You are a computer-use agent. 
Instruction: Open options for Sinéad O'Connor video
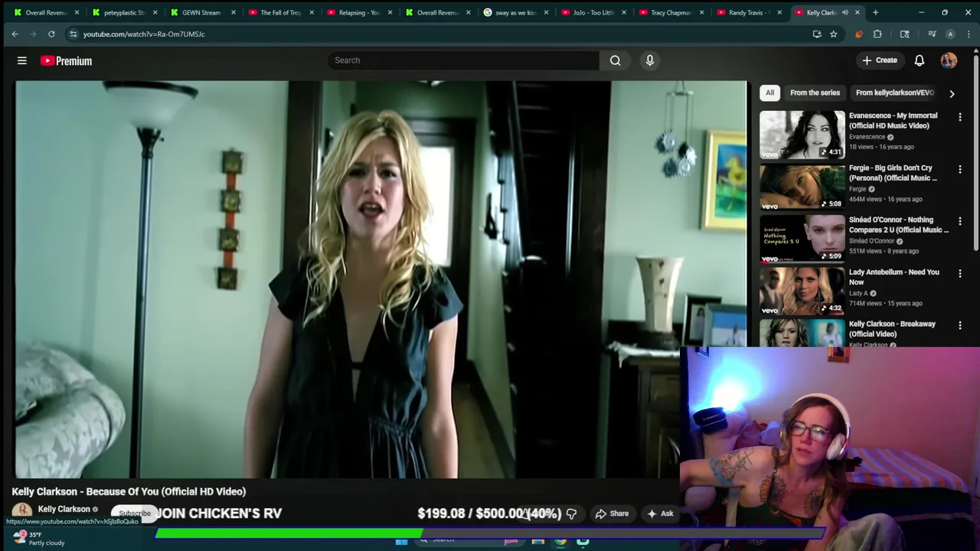[960, 221]
